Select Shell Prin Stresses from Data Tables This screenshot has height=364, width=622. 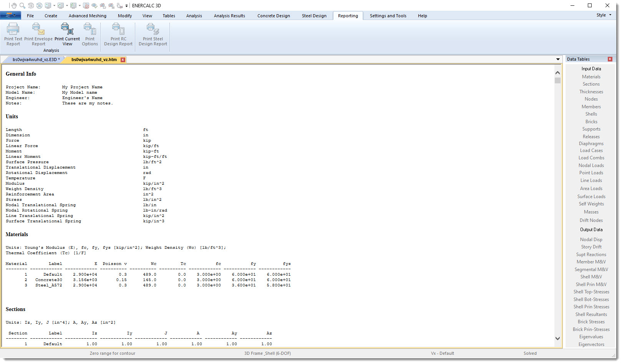pyautogui.click(x=591, y=306)
